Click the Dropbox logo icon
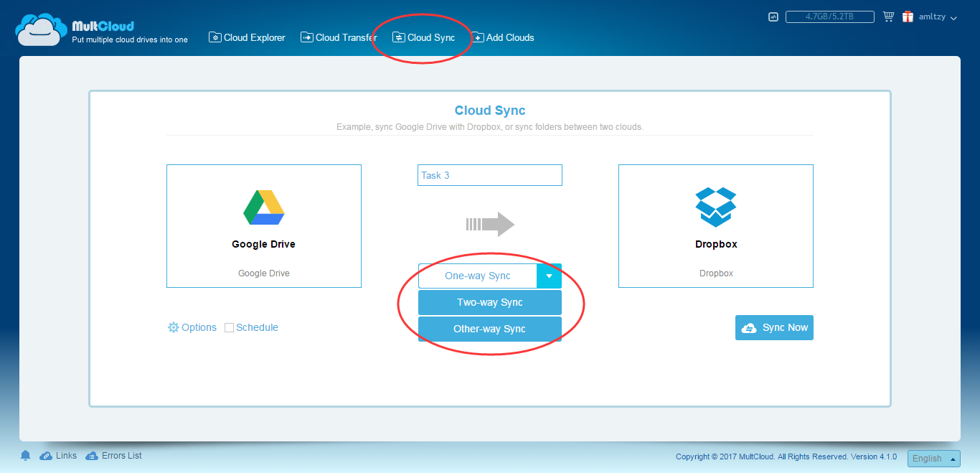Screen dimensions: 980x473 click(716, 207)
